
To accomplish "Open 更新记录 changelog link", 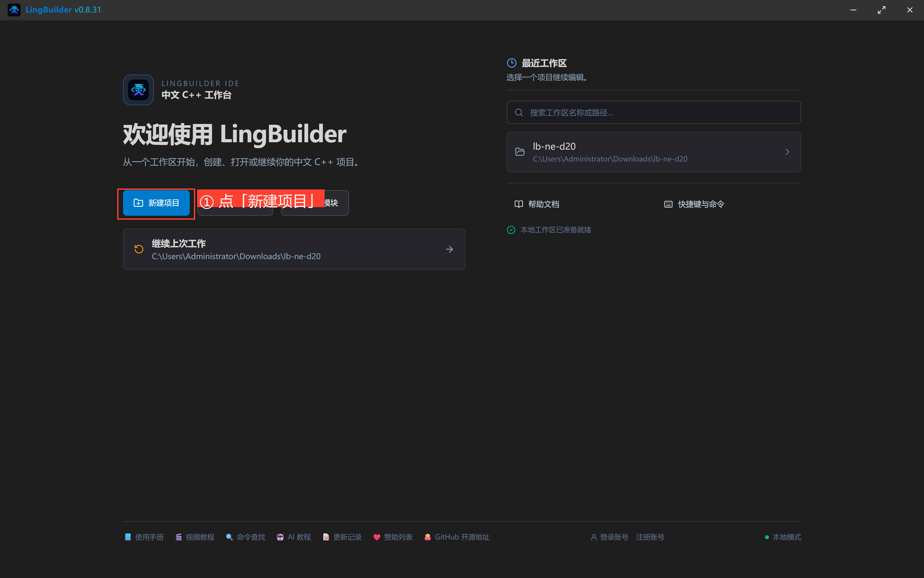I will (x=342, y=537).
